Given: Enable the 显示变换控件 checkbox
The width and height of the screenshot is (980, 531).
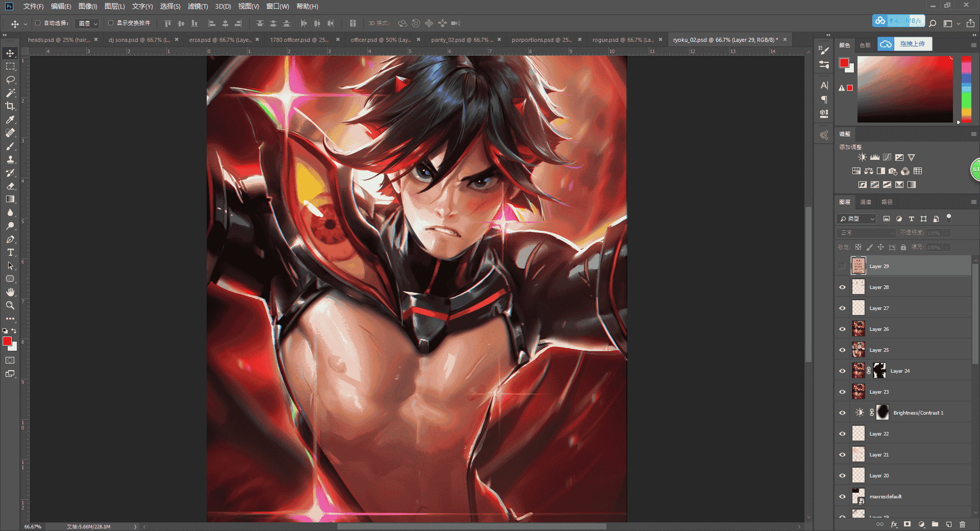Looking at the screenshot, I should click(111, 23).
